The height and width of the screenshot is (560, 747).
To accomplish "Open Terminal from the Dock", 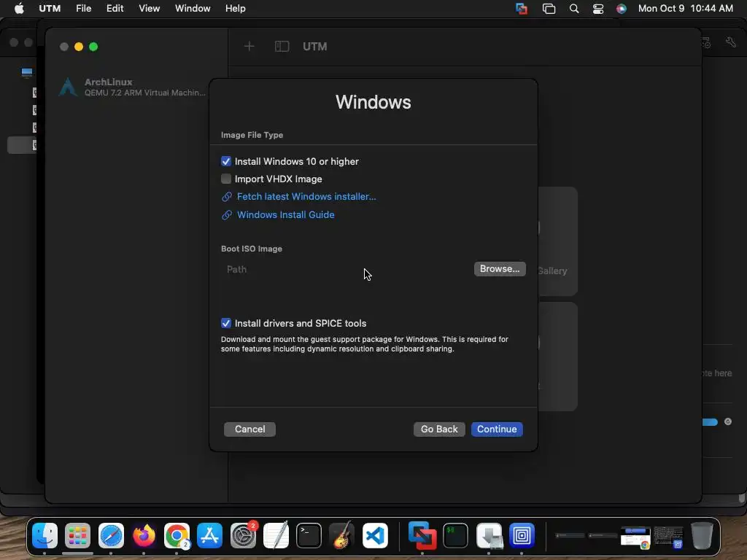I will 309,535.
